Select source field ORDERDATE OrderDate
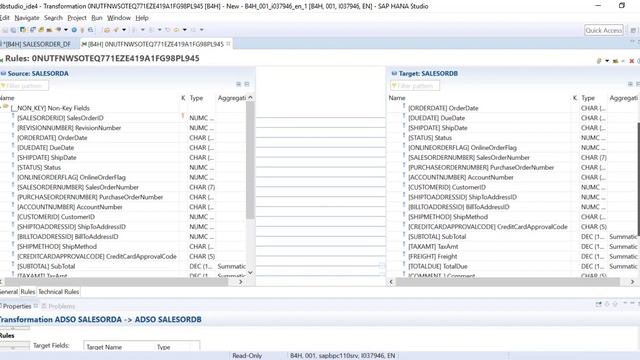 click(52, 138)
